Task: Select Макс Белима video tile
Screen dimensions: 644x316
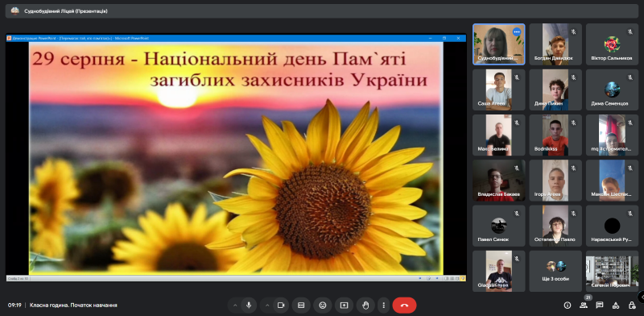Action: (498, 135)
